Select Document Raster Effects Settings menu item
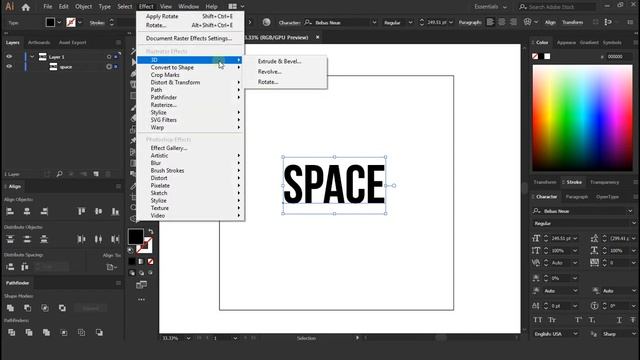Screen dimensions: 640x360 (x=190, y=38)
